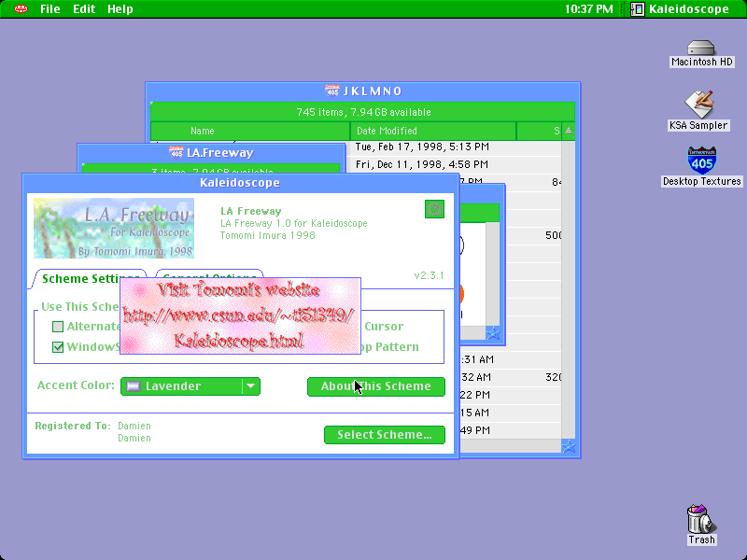
Task: Click the L.A. Freeway scheme preview image
Action: [x=114, y=228]
